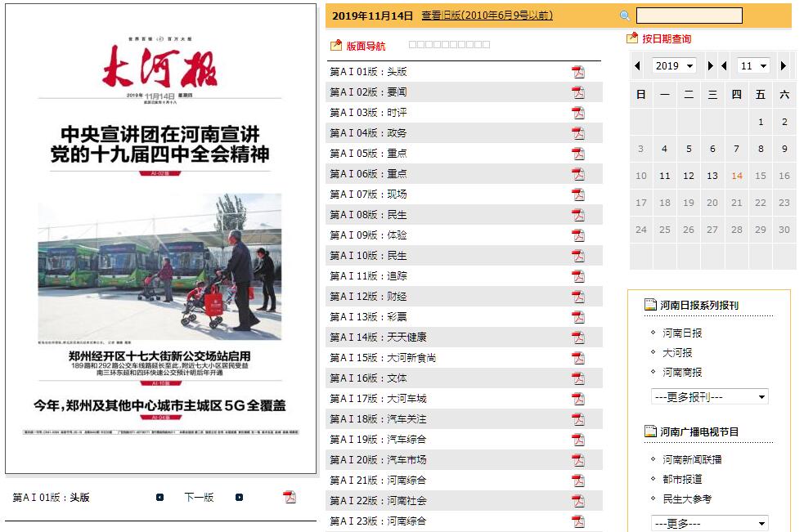804x532 pixels.
Task: Open PDF icon for 第AⅠ07版：现场
Action: pos(578,194)
